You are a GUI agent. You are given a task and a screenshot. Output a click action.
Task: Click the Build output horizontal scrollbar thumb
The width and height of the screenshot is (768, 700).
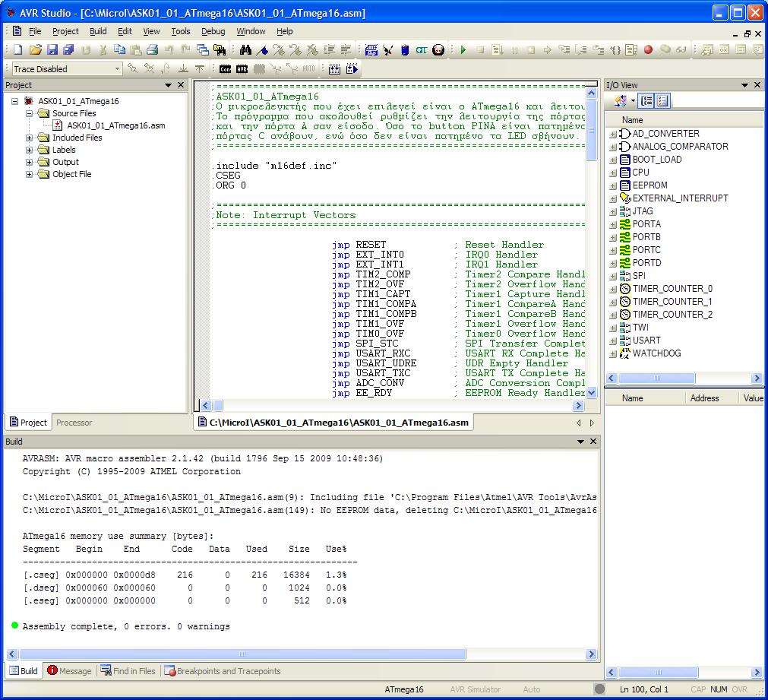tap(242, 654)
